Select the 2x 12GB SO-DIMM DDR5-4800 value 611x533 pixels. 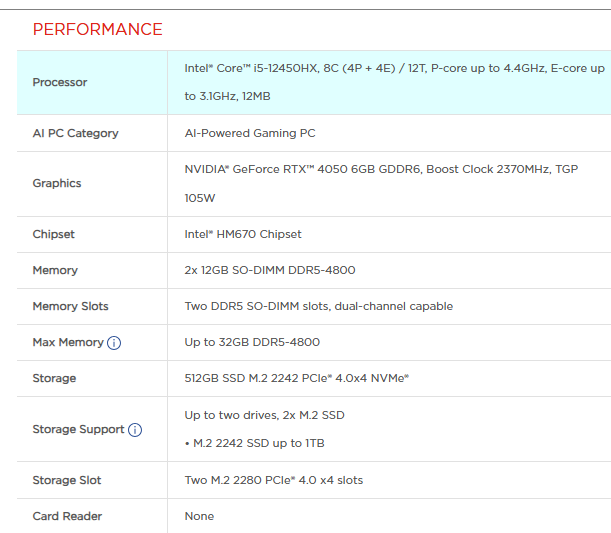point(270,270)
